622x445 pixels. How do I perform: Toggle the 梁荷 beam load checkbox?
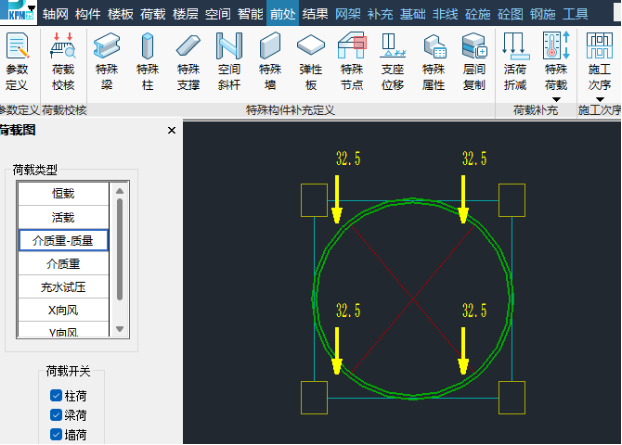[56, 415]
